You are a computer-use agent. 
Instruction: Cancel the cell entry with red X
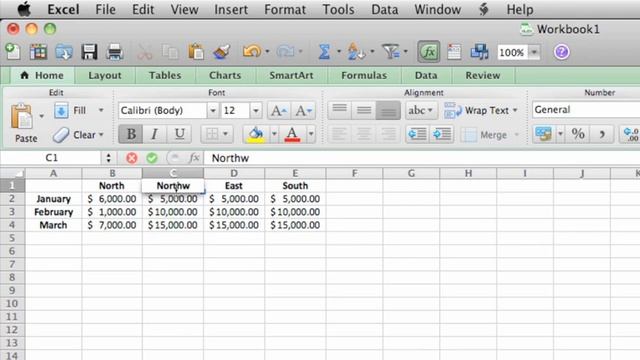tap(131, 158)
